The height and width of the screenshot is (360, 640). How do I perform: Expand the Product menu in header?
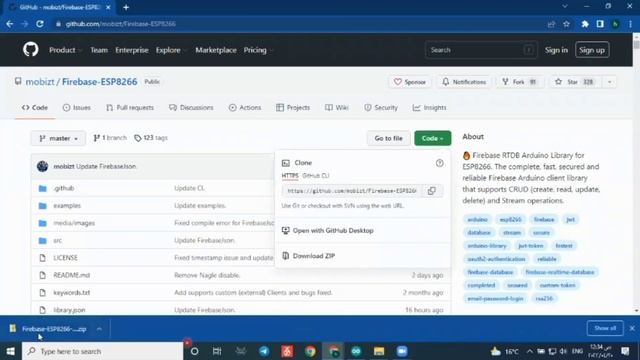(65, 50)
